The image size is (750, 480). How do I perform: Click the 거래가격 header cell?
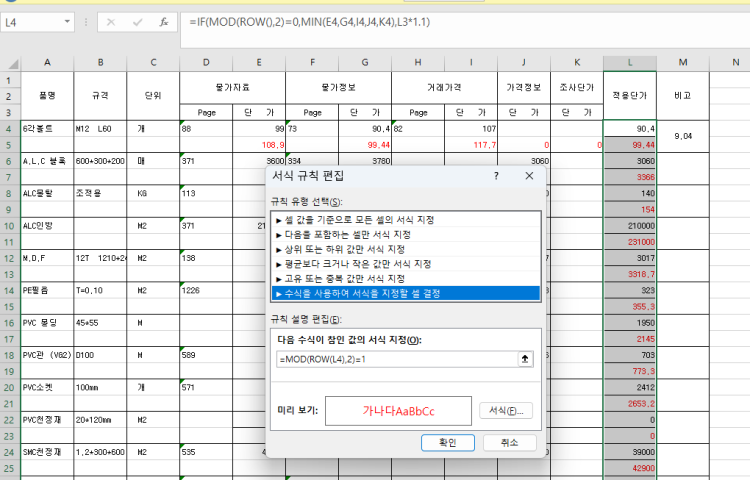[444, 87]
